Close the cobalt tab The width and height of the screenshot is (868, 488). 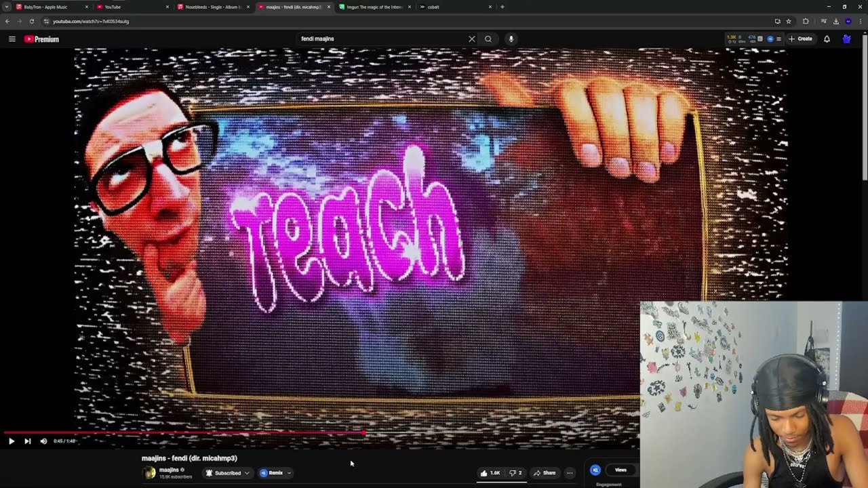click(490, 7)
